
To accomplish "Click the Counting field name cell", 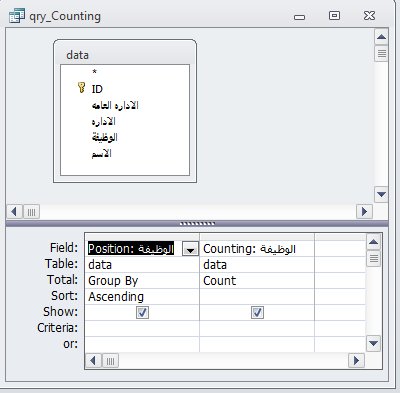I will click(257, 249).
